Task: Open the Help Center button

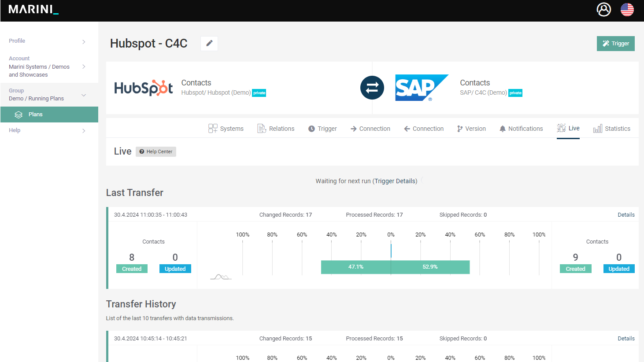Action: 156,151
